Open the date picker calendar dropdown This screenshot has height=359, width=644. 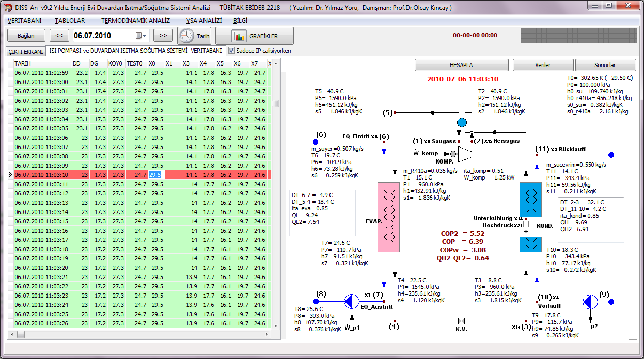(140, 36)
